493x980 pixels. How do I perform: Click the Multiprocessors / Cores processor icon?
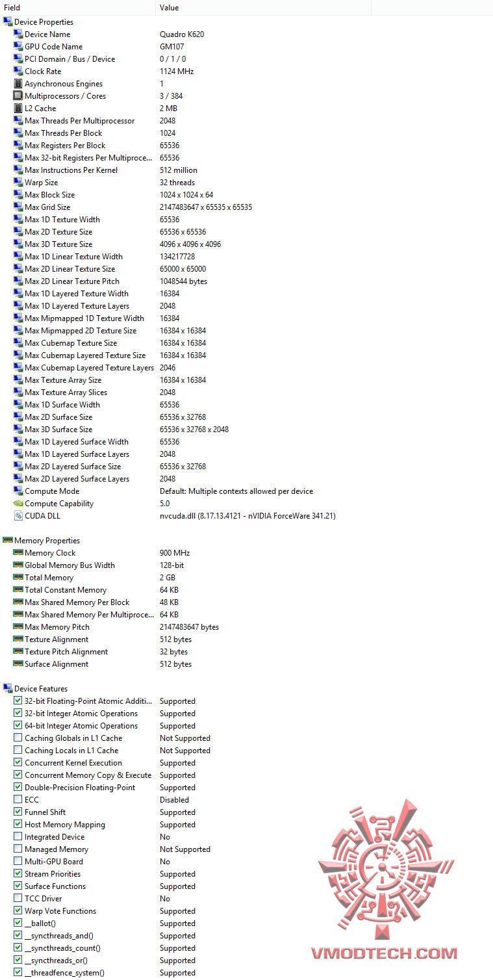tap(18, 96)
